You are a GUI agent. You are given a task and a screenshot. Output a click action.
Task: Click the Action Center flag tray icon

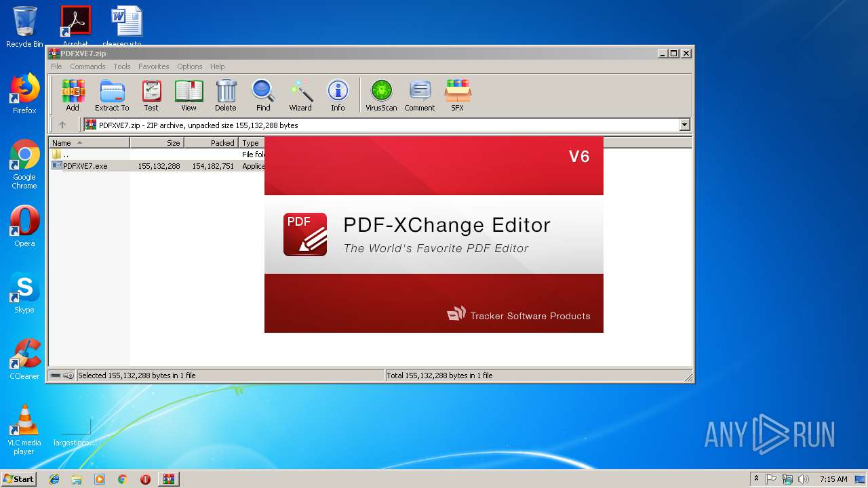[771, 479]
